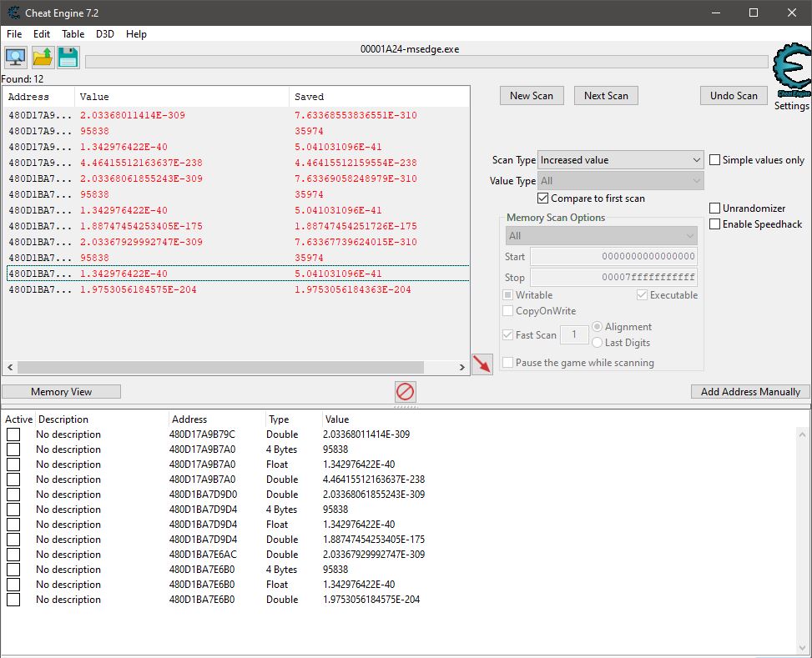Uncheck Compare to first scan
812x658 pixels.
(543, 198)
